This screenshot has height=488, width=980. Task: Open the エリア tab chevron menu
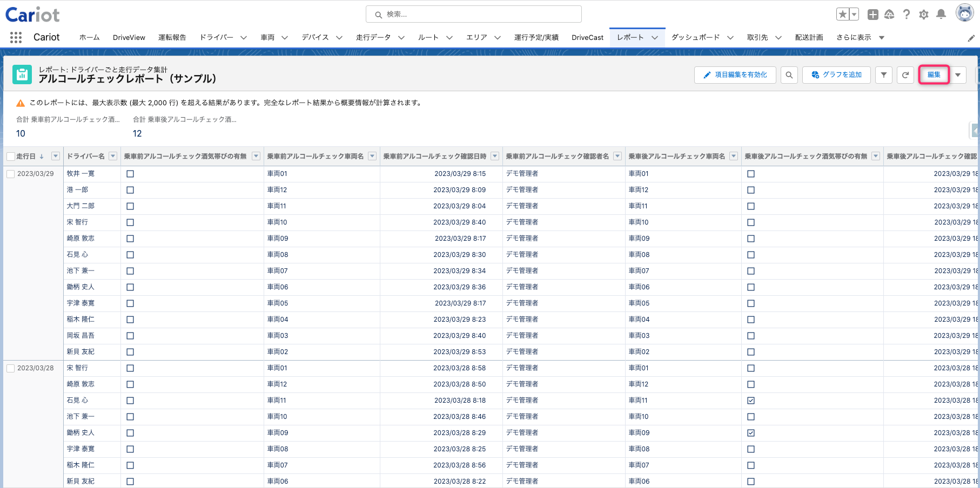[x=498, y=38]
